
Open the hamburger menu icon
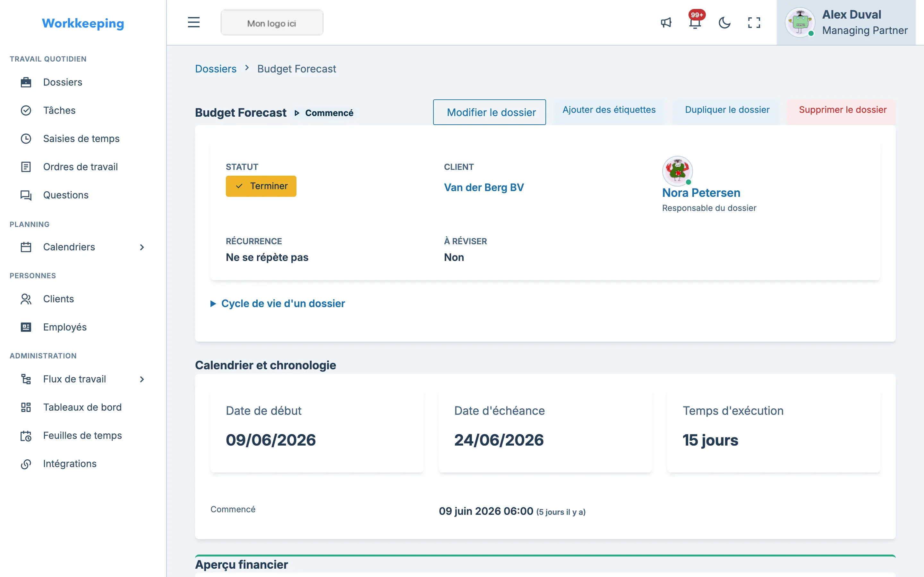tap(193, 22)
